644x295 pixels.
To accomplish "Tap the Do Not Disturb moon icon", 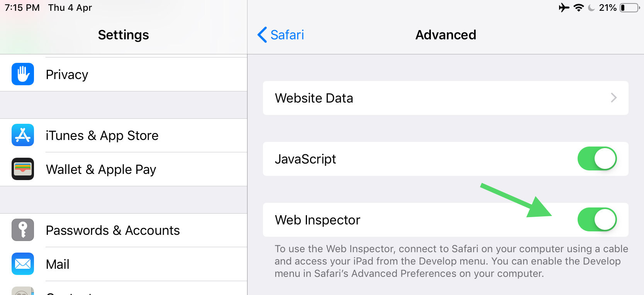I will coord(591,8).
